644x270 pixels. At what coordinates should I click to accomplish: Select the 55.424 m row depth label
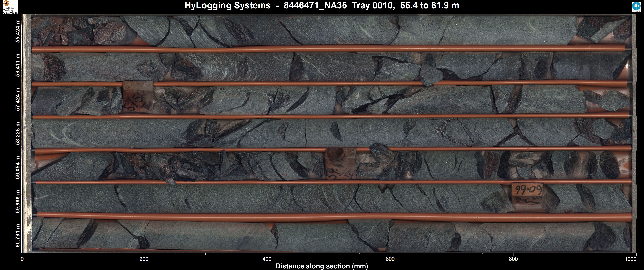pyautogui.click(x=18, y=31)
